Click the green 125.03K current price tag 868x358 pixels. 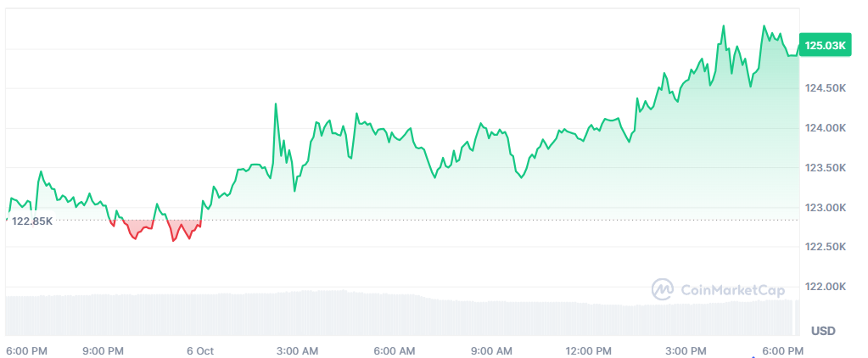click(825, 45)
